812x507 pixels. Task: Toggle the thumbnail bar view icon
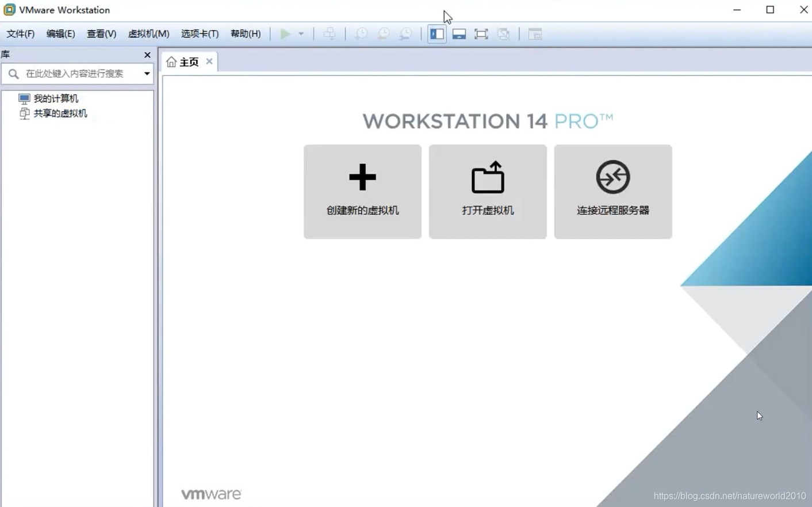tap(459, 34)
